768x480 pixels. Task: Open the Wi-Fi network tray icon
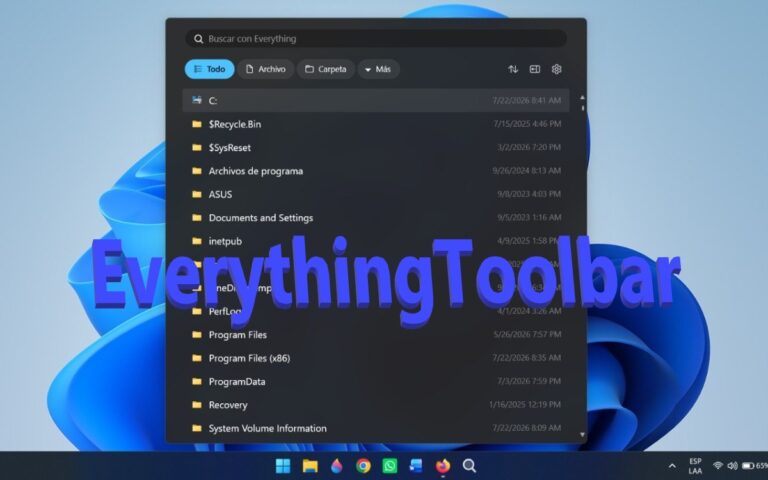[x=718, y=466]
